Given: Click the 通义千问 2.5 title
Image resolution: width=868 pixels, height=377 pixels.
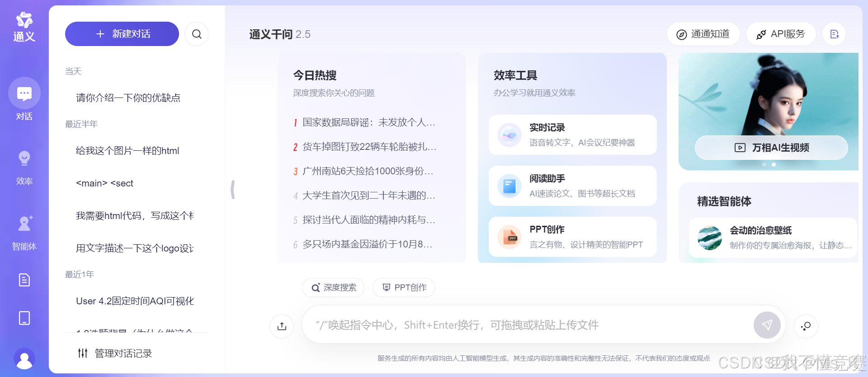Looking at the screenshot, I should point(280,34).
